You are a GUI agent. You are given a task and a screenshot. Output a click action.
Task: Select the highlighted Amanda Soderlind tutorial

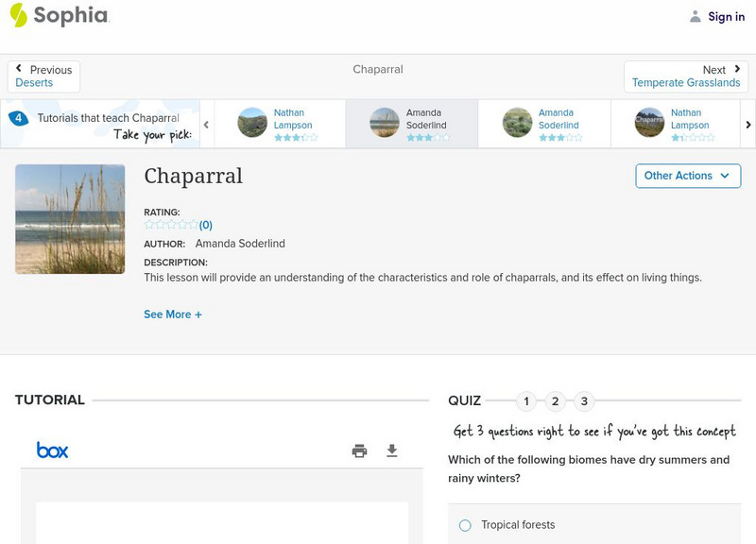(x=412, y=123)
